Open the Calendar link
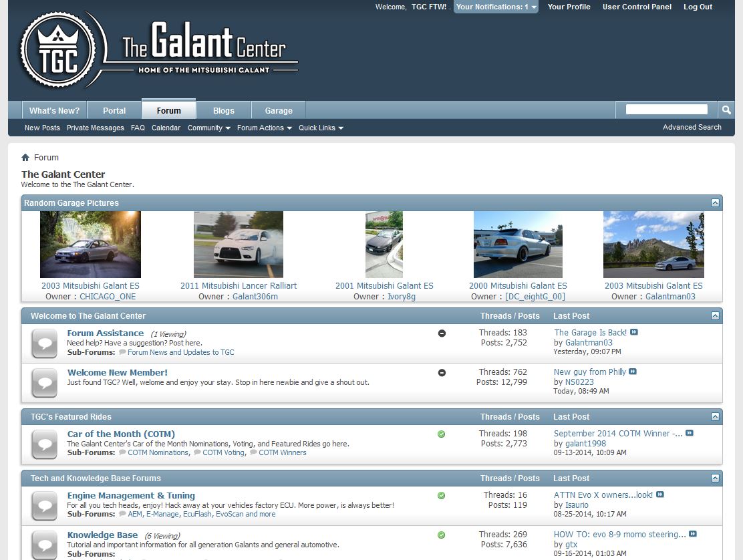 point(166,128)
